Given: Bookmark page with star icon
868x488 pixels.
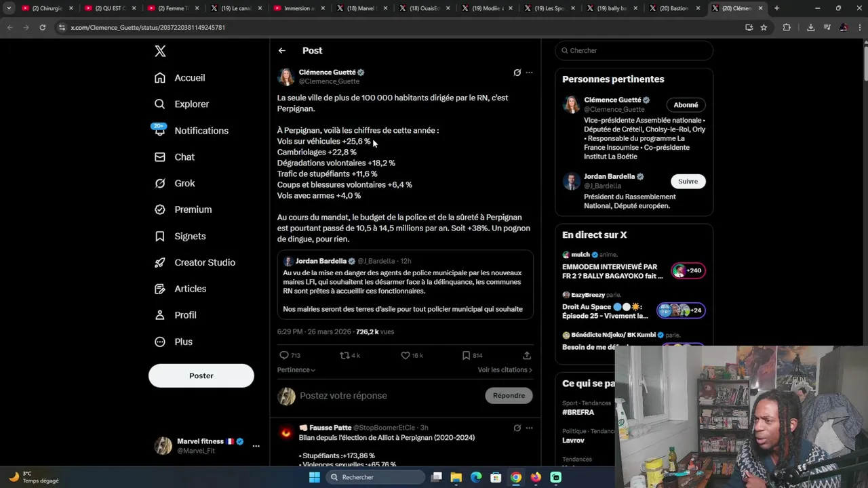Looking at the screenshot, I should pos(764,27).
